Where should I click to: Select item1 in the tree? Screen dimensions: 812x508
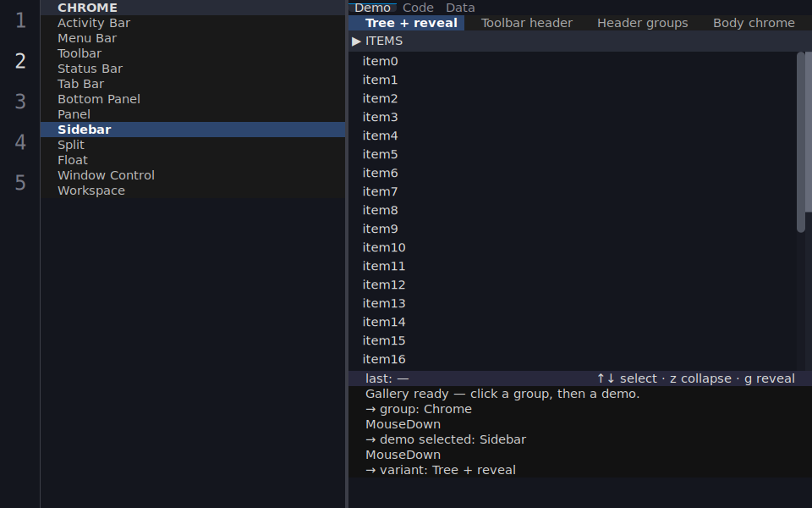pyautogui.click(x=573, y=80)
